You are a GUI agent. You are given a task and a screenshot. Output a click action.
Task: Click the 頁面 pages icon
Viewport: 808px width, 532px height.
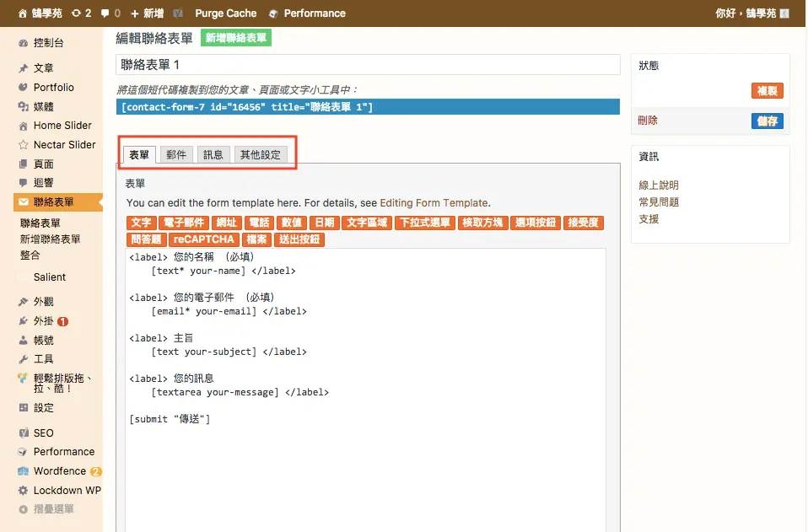23,164
